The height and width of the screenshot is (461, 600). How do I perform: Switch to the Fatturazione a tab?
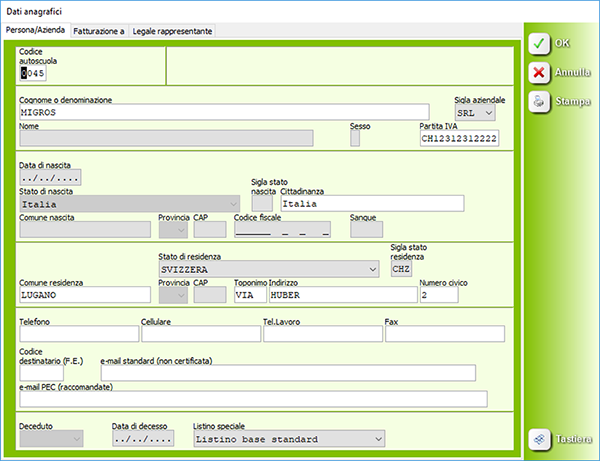click(x=98, y=31)
